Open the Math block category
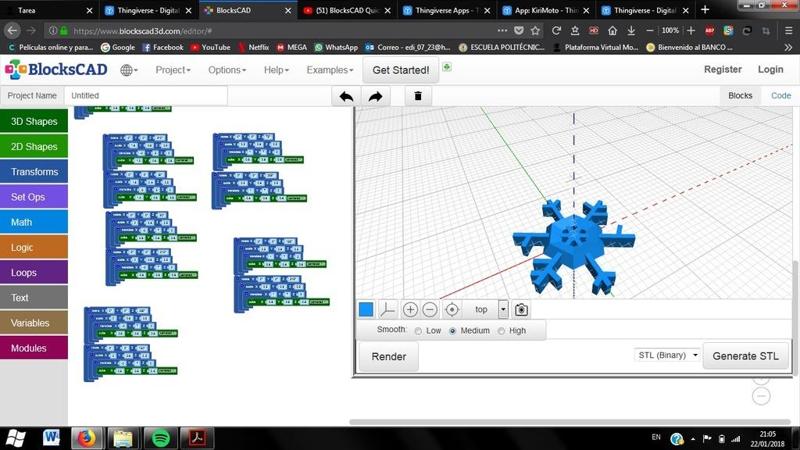800x450 pixels. [34, 222]
